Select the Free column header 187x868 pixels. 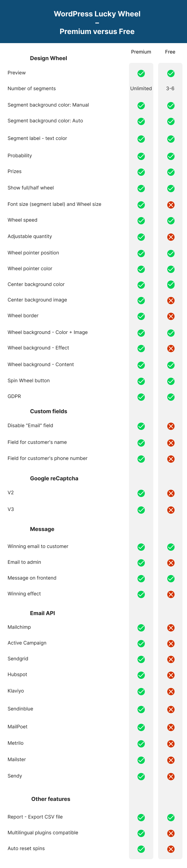[x=170, y=52]
